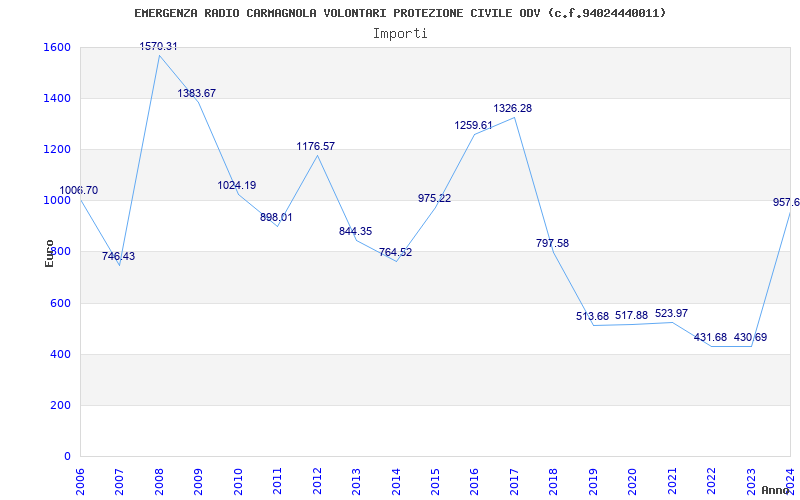
Task: Click the chart title EMERGENZA RADIO CARMAGNOLA
Action: coord(401,13)
